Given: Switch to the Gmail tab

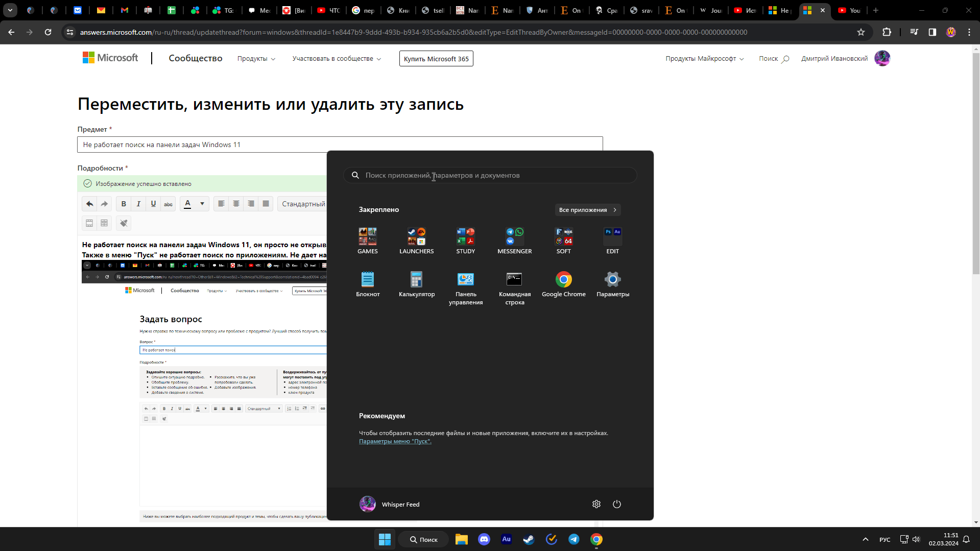Looking at the screenshot, I should pyautogui.click(x=124, y=10).
